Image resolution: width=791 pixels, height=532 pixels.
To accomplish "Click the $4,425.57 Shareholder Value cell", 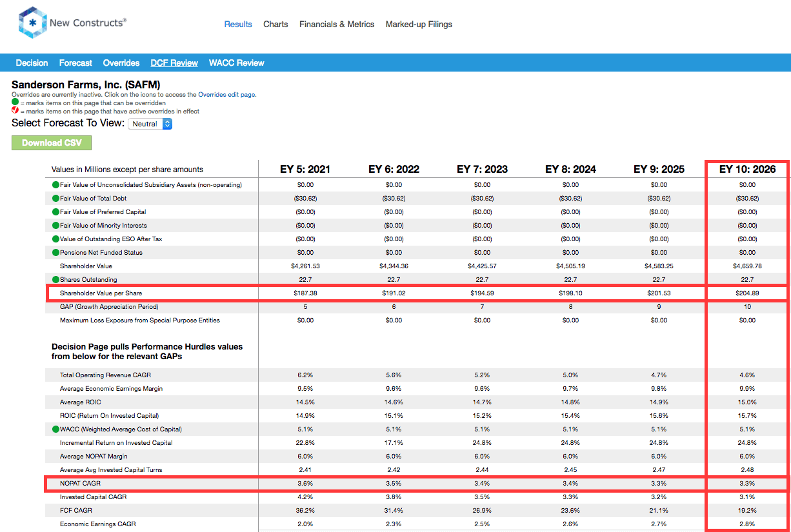I will tap(482, 266).
